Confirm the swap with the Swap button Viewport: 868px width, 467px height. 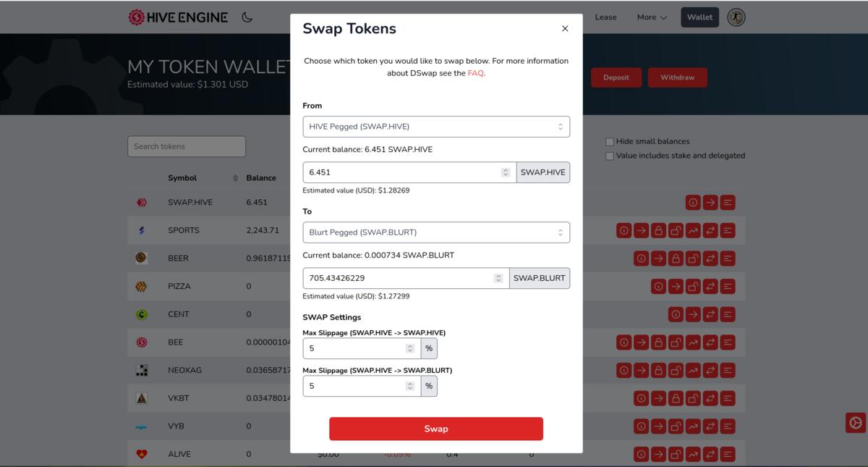click(436, 429)
